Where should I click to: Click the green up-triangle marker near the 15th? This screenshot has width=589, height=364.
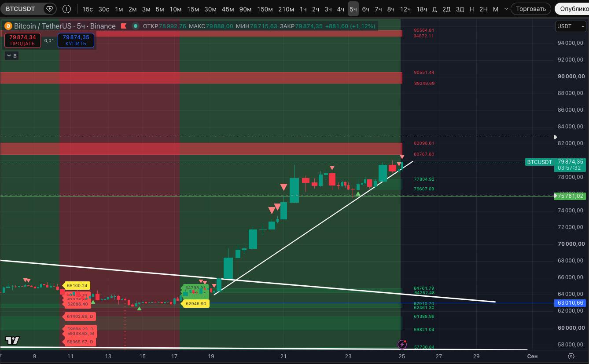click(140, 309)
